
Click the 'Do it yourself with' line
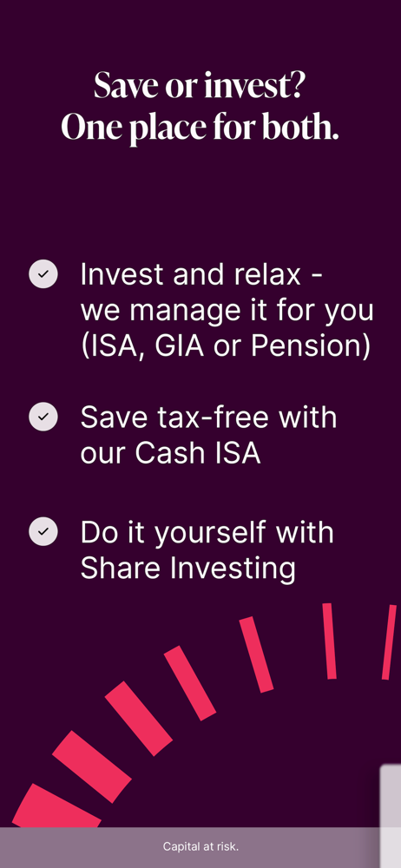coord(207,533)
